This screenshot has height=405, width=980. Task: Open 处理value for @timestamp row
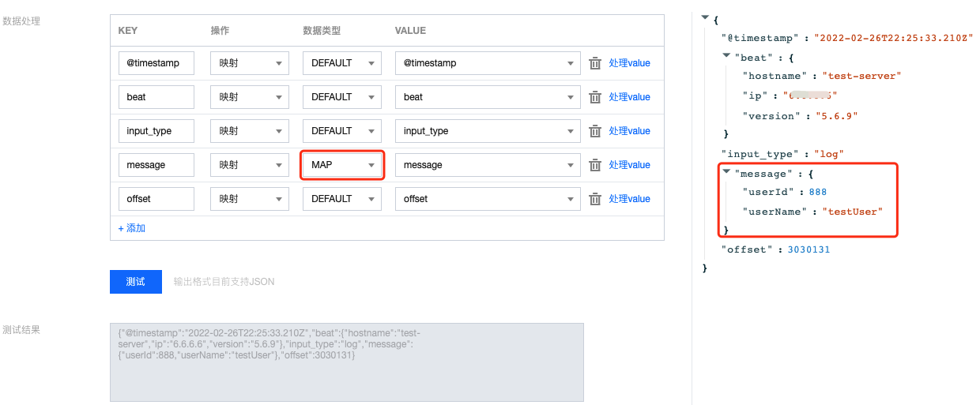(x=629, y=63)
